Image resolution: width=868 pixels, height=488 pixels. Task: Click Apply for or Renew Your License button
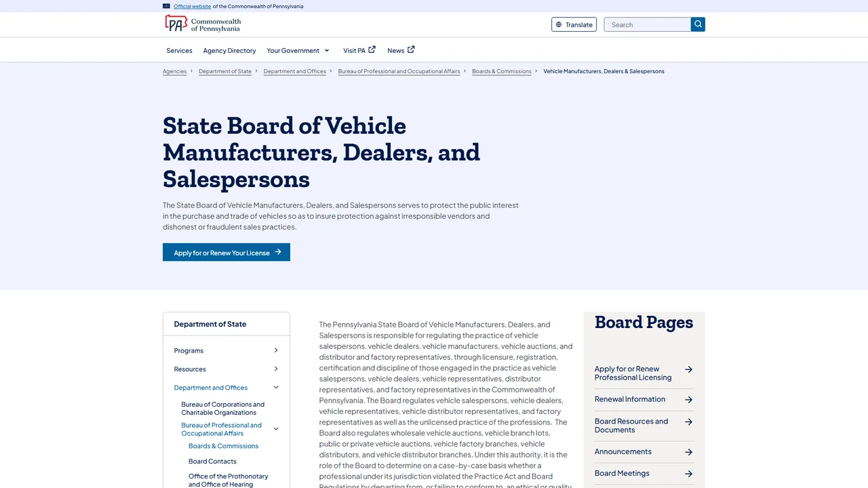(226, 252)
